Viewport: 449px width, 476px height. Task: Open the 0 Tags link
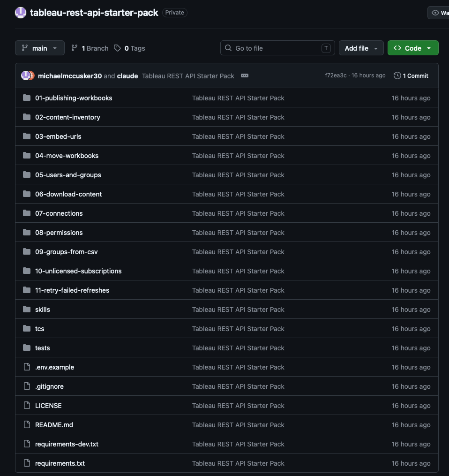tap(129, 48)
